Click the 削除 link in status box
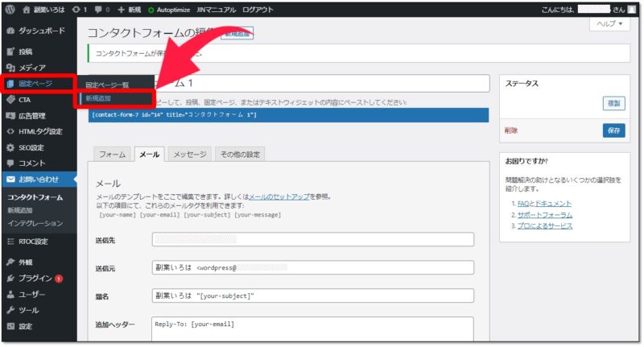Viewport: 644px width, 347px height. click(x=511, y=130)
